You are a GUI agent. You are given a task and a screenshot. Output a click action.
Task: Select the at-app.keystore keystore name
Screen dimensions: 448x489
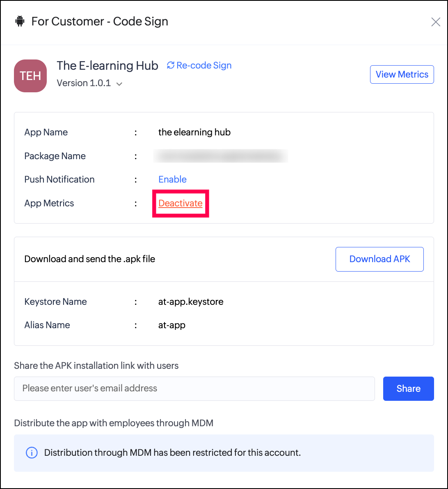[x=191, y=302]
